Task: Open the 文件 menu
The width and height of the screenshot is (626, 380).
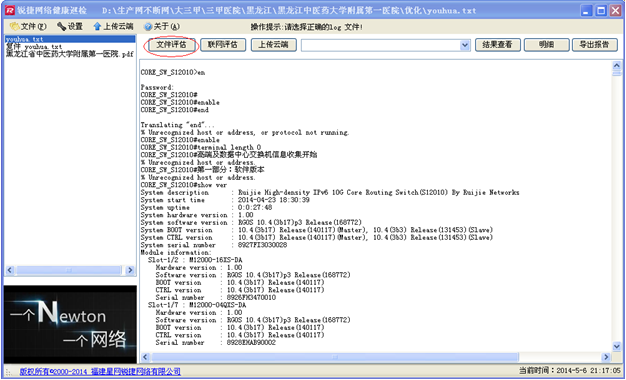Action: pyautogui.click(x=28, y=27)
